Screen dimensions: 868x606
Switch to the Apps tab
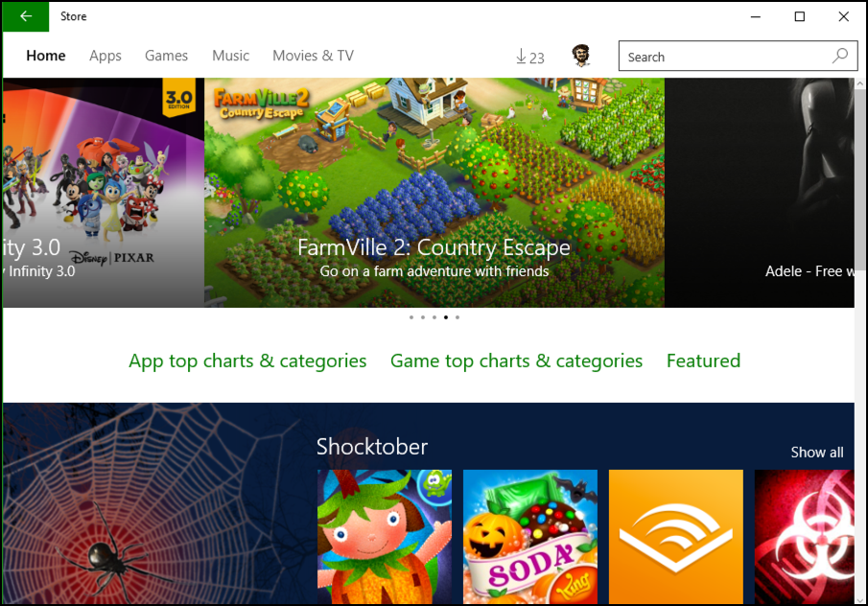(x=106, y=56)
